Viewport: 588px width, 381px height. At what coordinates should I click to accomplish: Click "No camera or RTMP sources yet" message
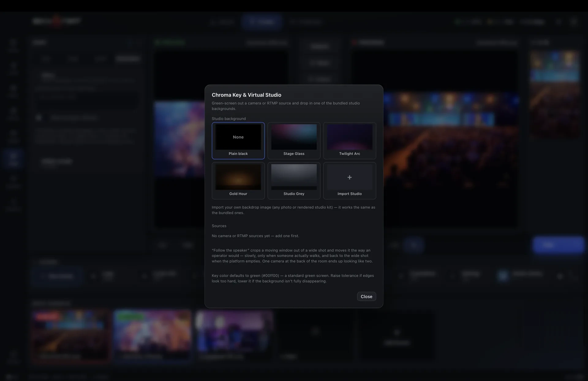click(255, 236)
